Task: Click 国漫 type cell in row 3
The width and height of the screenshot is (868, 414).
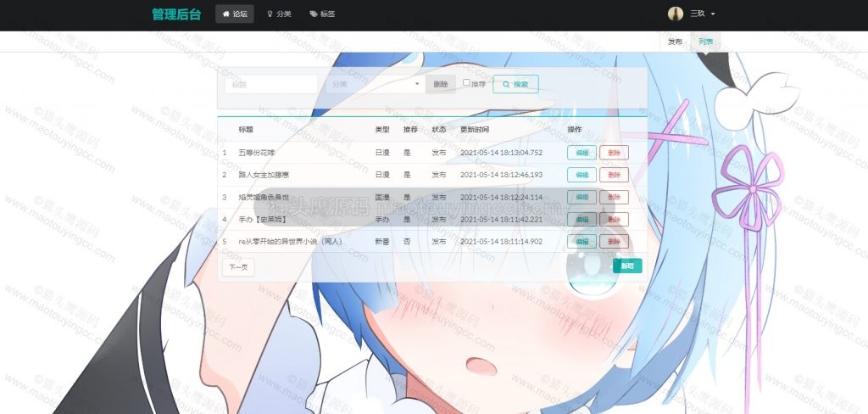Action: [382, 197]
